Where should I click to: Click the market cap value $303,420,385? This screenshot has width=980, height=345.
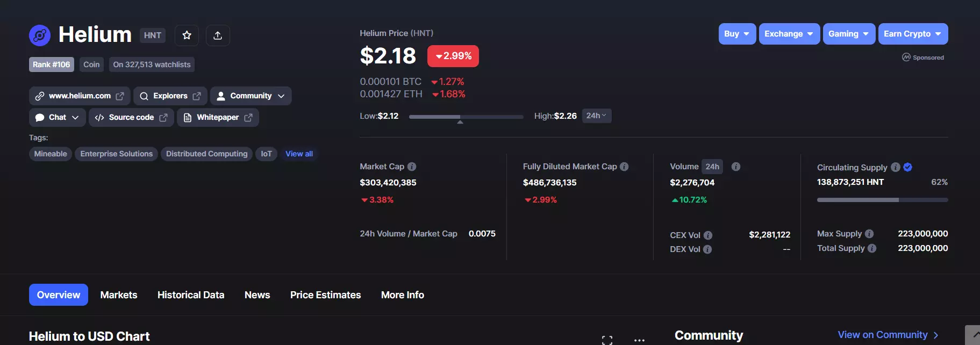pyautogui.click(x=388, y=183)
